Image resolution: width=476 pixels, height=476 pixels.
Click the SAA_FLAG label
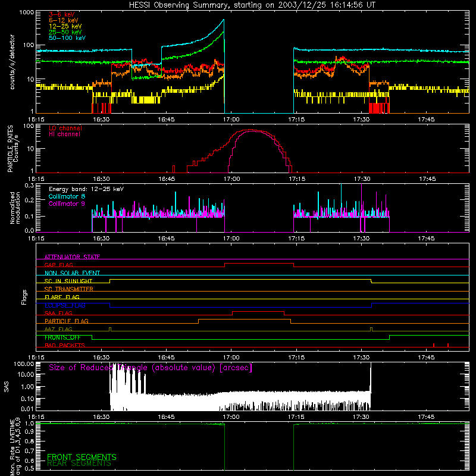point(58,313)
